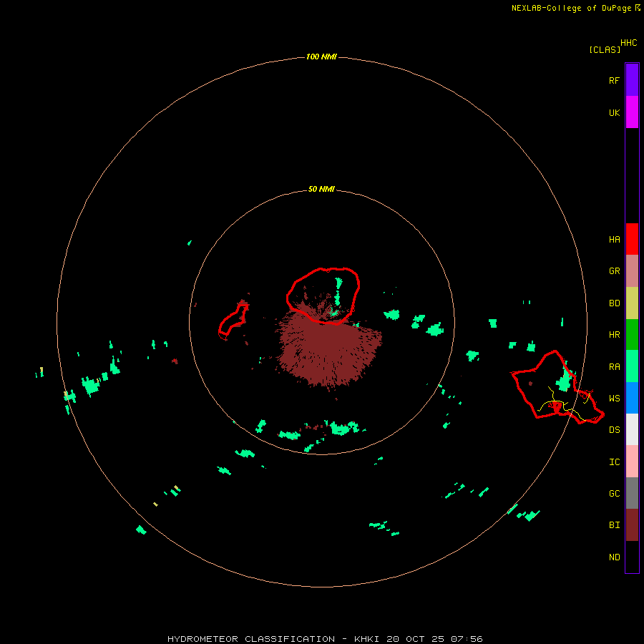
Task: Click the DS legend label
Action: [614, 429]
